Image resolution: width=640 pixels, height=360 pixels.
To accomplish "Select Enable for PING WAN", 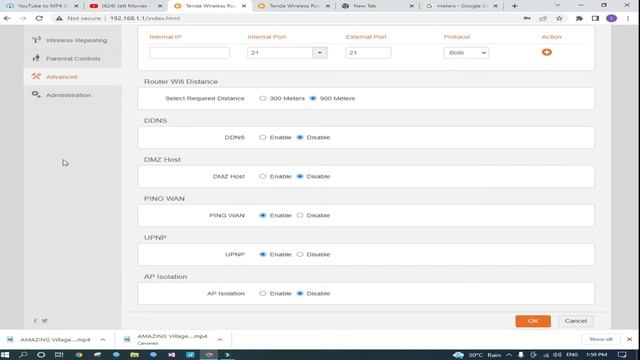I will [x=262, y=215].
